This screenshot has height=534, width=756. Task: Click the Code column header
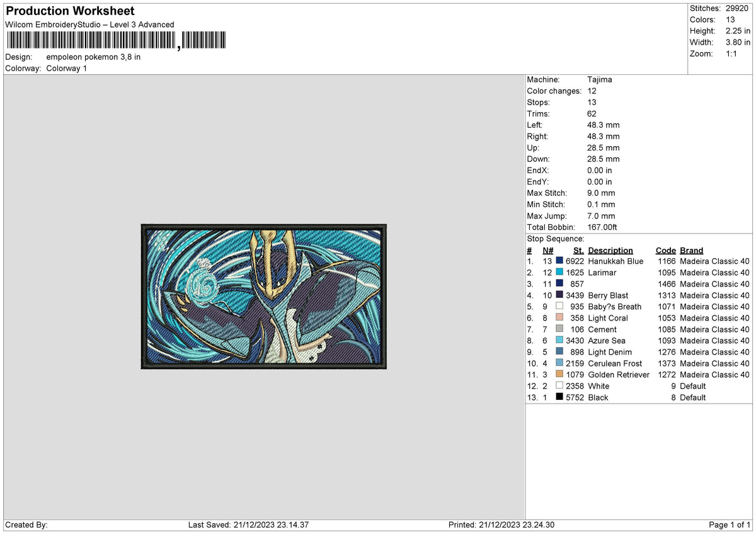[665, 250]
